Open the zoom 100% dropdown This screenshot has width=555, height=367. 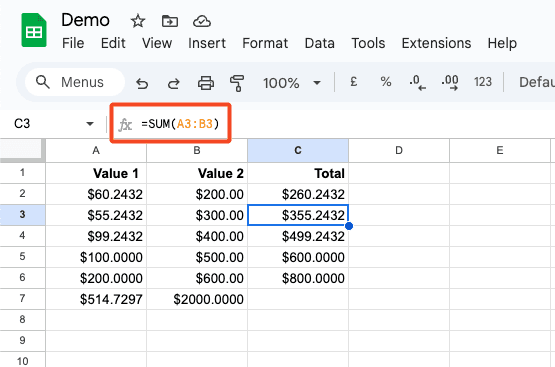point(292,83)
